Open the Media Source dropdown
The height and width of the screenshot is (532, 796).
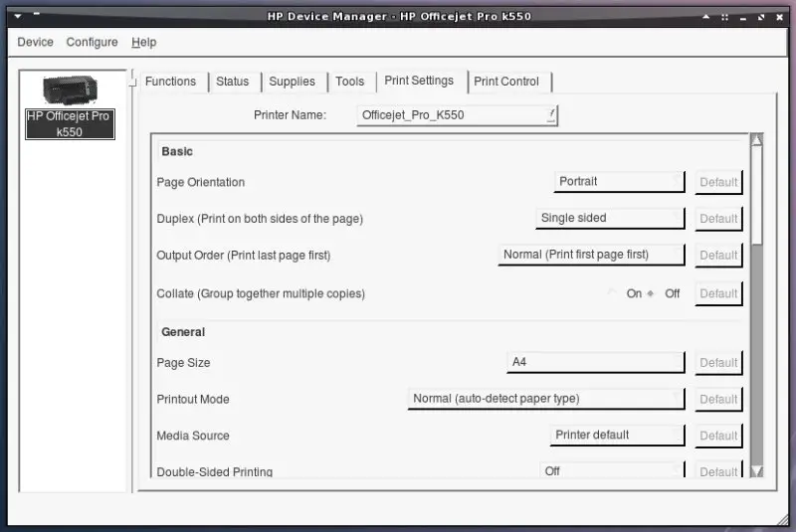[617, 436]
